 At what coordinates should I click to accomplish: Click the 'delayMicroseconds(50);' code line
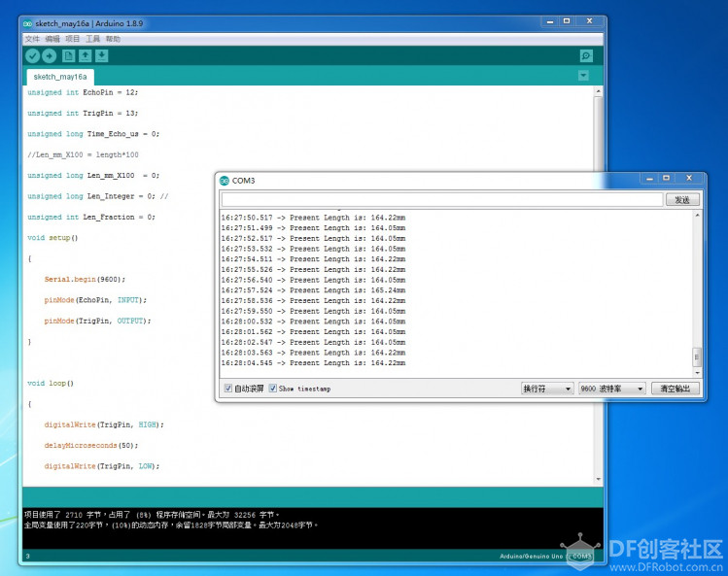pyautogui.click(x=91, y=446)
